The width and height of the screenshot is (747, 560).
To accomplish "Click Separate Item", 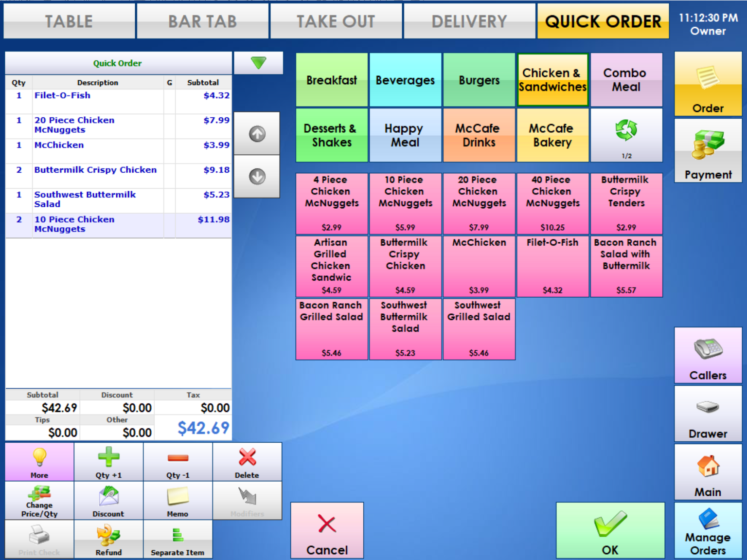I will coord(178,539).
